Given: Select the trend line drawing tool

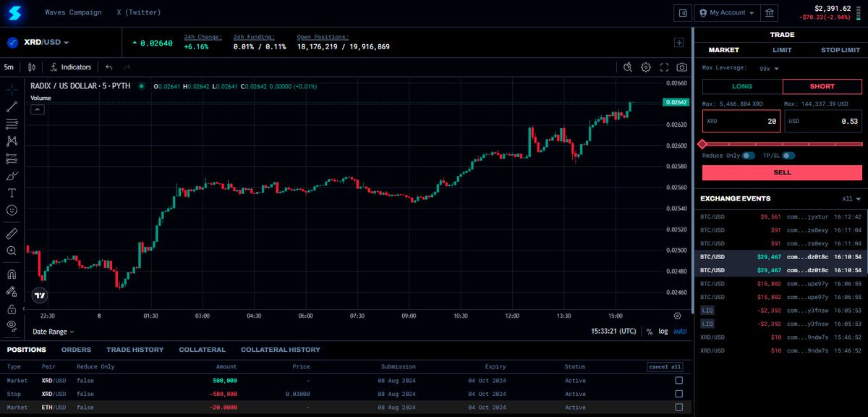Looking at the screenshot, I should pos(12,107).
